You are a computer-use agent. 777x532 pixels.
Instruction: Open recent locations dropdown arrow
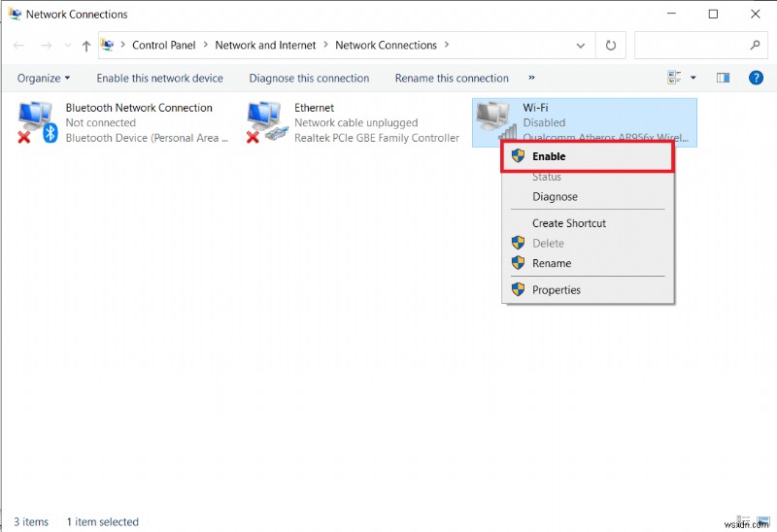[68, 46]
